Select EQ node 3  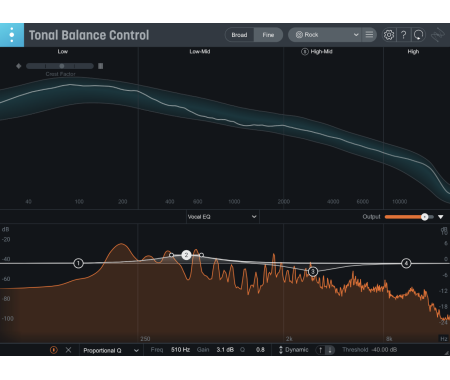(313, 272)
